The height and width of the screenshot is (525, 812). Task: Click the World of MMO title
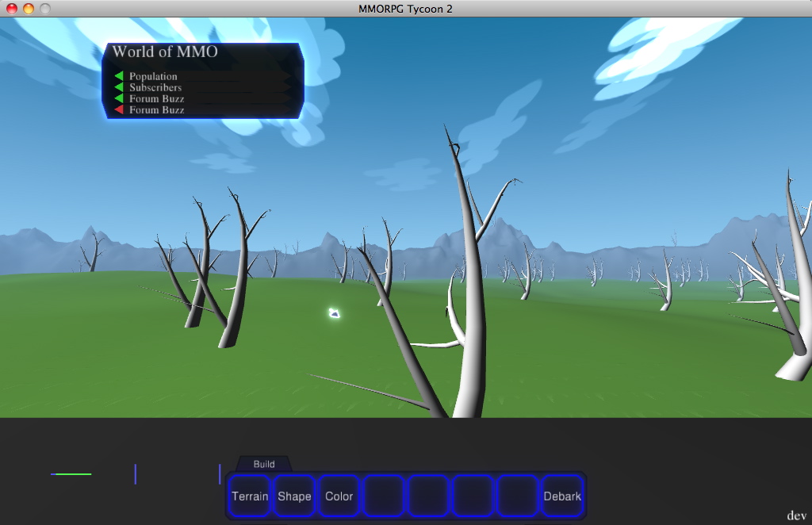pyautogui.click(x=165, y=52)
